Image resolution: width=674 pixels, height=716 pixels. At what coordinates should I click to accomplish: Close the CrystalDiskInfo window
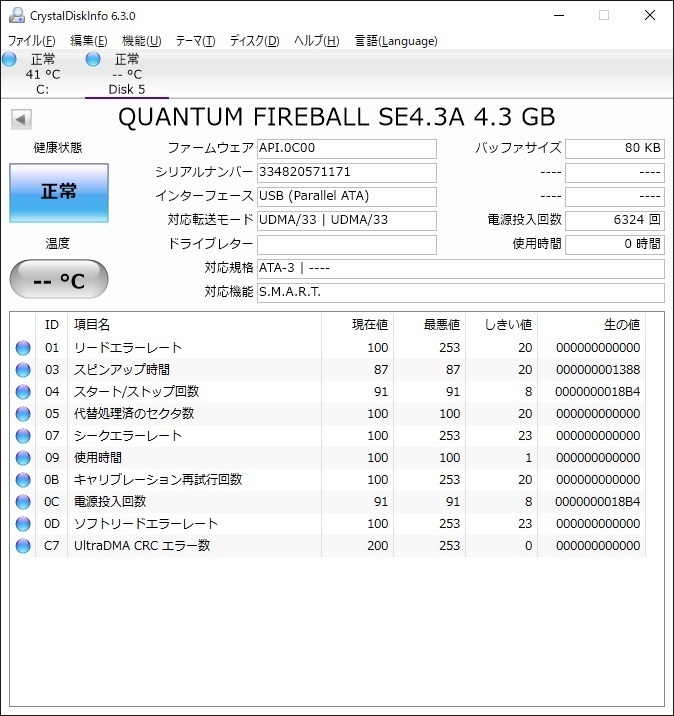[x=650, y=15]
